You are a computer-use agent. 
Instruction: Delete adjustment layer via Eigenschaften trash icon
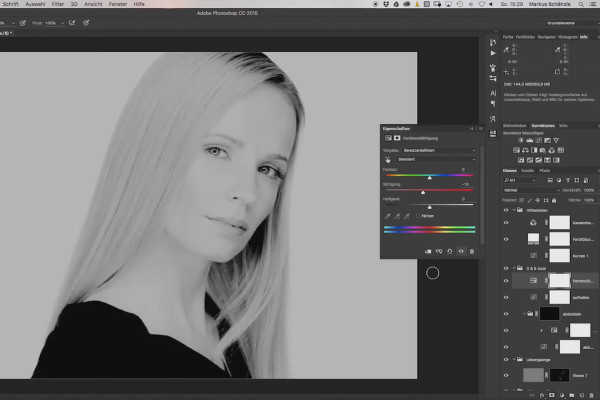[472, 251]
